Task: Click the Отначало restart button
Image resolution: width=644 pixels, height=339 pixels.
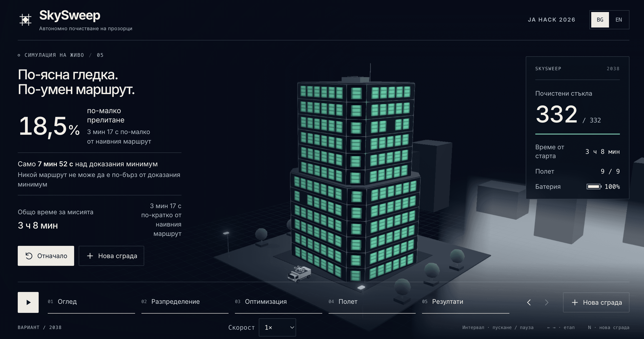Action: pyautogui.click(x=46, y=256)
